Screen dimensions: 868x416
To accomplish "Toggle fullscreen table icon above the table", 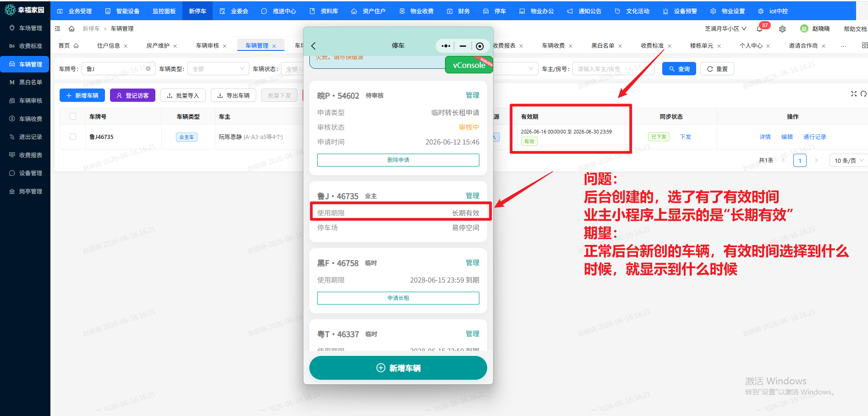I will pyautogui.click(x=854, y=94).
